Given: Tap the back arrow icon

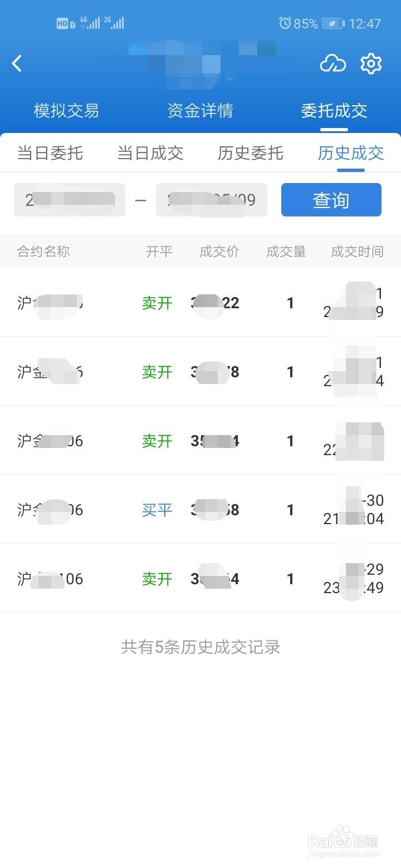Looking at the screenshot, I should (x=17, y=63).
